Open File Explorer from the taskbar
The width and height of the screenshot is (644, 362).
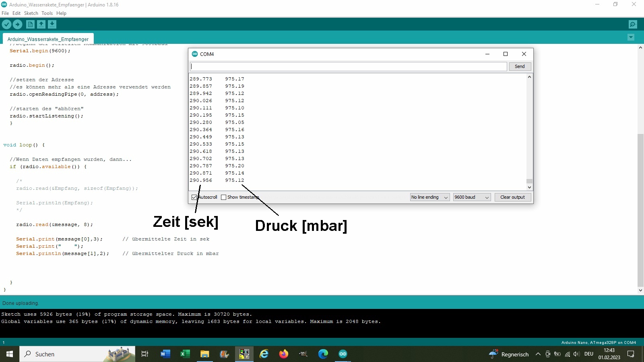click(204, 354)
